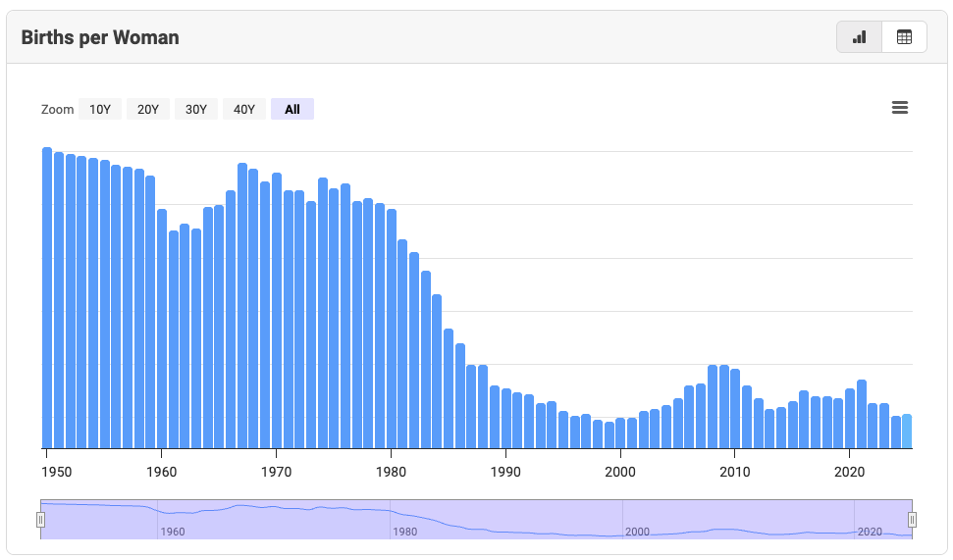Click the 1960 mark in the navigator
Viewport: 953px width, 560px height.
click(x=173, y=533)
